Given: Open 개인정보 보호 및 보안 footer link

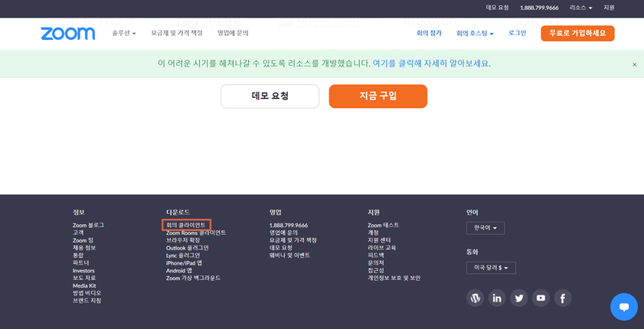Looking at the screenshot, I should pyautogui.click(x=394, y=278).
